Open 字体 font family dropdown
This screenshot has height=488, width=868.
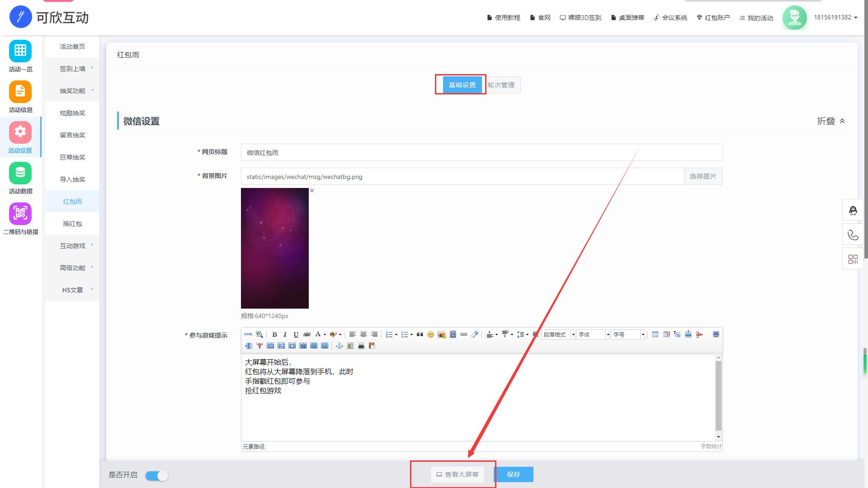click(593, 334)
